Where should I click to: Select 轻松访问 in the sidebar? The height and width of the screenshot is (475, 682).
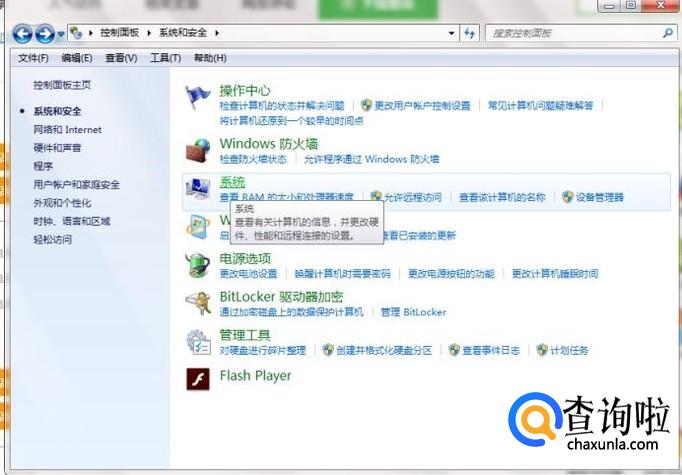[x=52, y=239]
